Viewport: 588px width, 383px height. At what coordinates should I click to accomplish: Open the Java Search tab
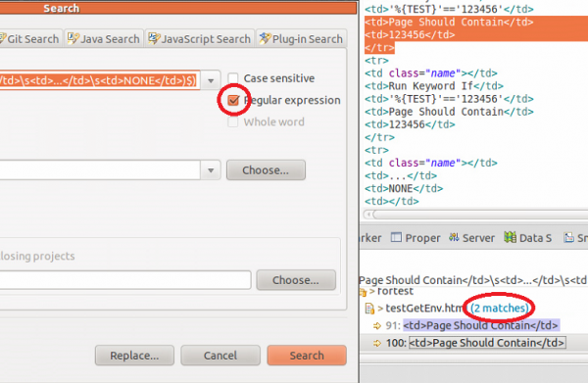click(104, 38)
